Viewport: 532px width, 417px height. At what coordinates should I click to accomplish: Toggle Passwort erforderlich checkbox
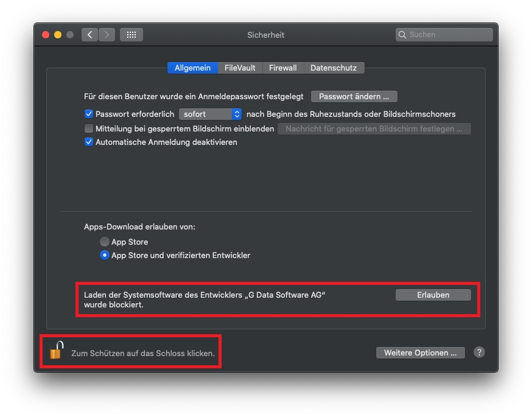[x=88, y=114]
